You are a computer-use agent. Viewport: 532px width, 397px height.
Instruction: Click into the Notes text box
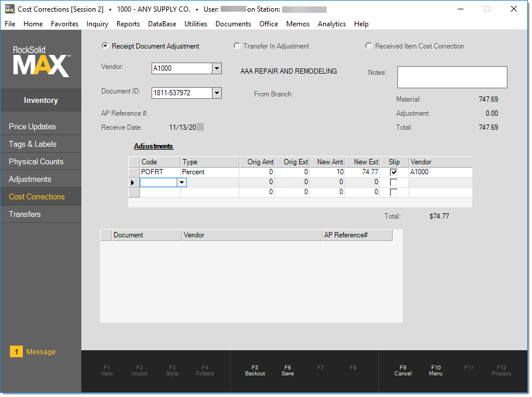(452, 77)
